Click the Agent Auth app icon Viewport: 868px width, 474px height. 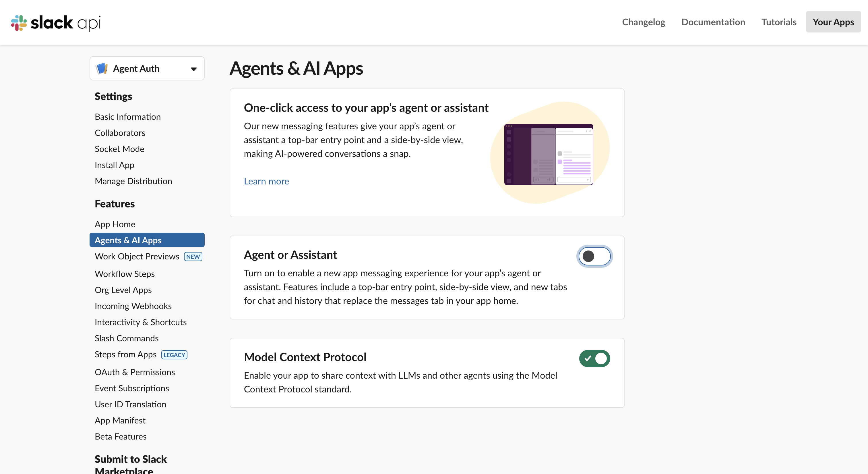[x=102, y=68]
